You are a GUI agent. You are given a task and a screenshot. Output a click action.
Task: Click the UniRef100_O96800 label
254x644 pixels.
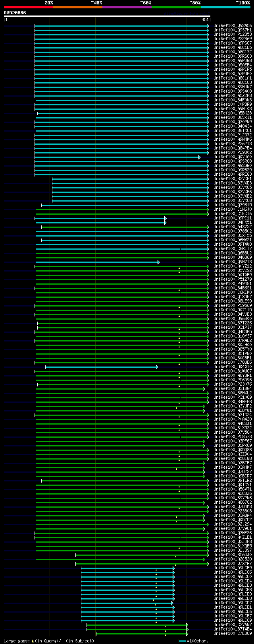233,318
